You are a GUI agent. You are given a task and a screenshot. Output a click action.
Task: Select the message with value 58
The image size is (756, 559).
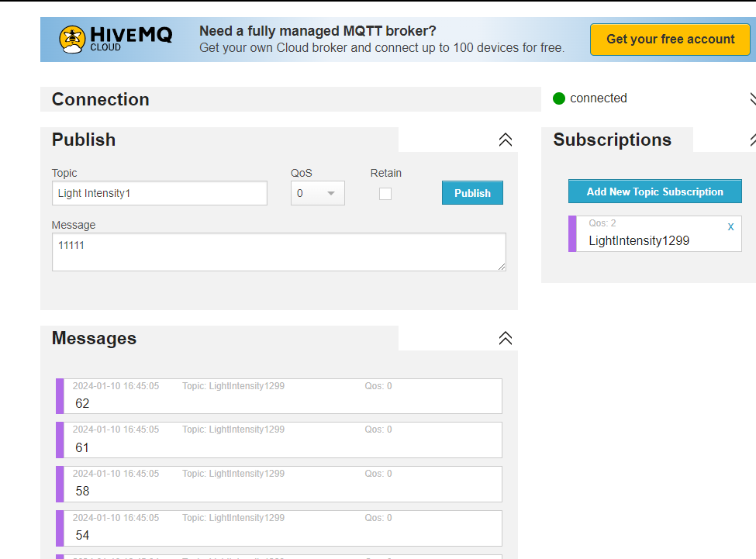tap(278, 484)
